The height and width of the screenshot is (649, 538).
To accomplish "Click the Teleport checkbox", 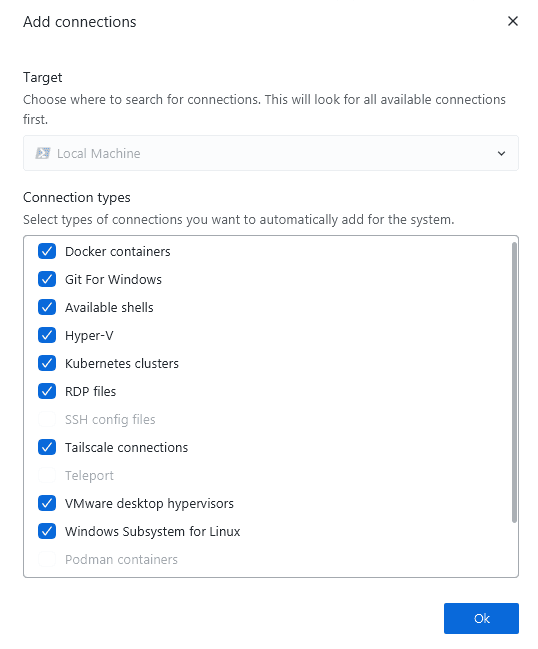I will click(x=47, y=475).
